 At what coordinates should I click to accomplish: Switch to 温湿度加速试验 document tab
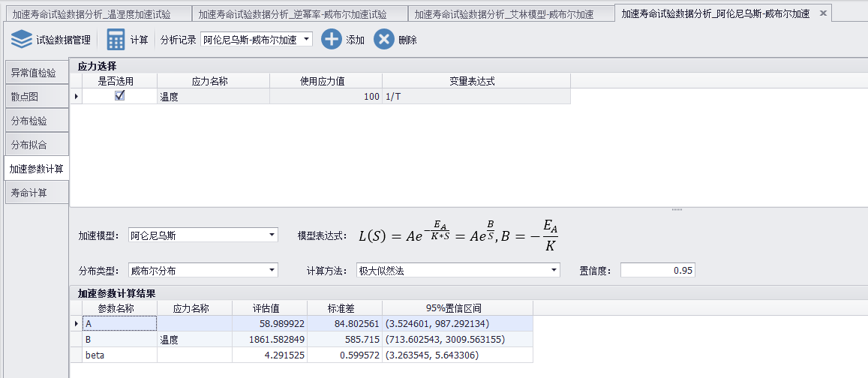[98, 14]
